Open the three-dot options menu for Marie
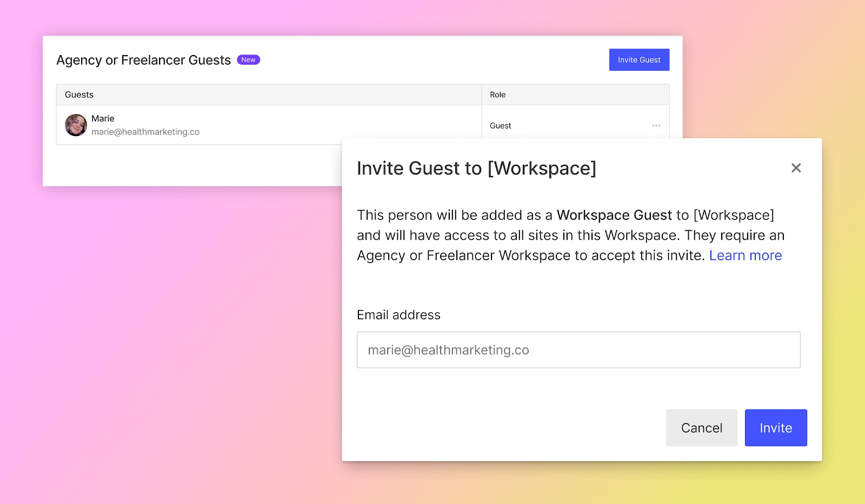 tap(656, 125)
